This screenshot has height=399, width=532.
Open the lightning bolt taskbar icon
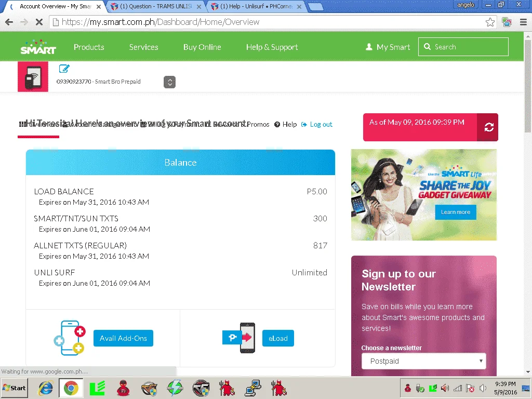coord(175,388)
